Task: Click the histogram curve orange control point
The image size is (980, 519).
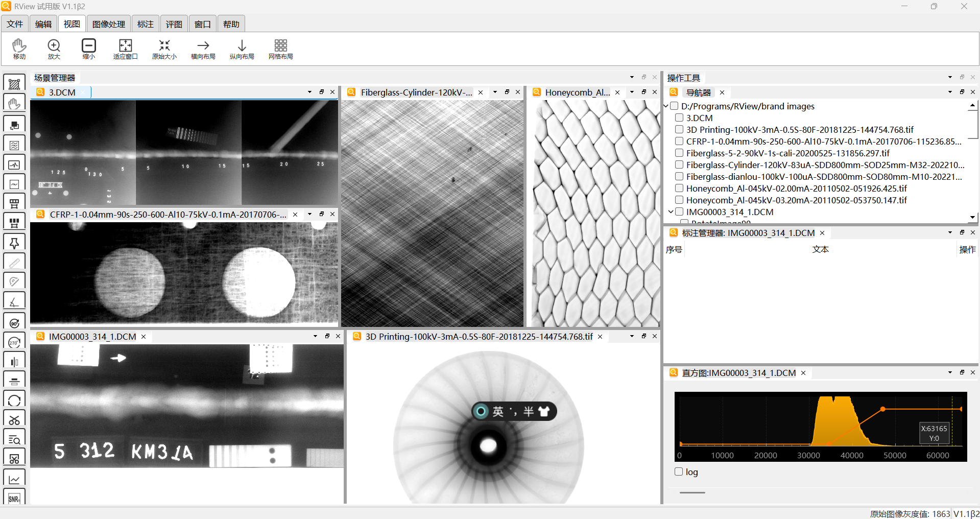Action: (883, 409)
